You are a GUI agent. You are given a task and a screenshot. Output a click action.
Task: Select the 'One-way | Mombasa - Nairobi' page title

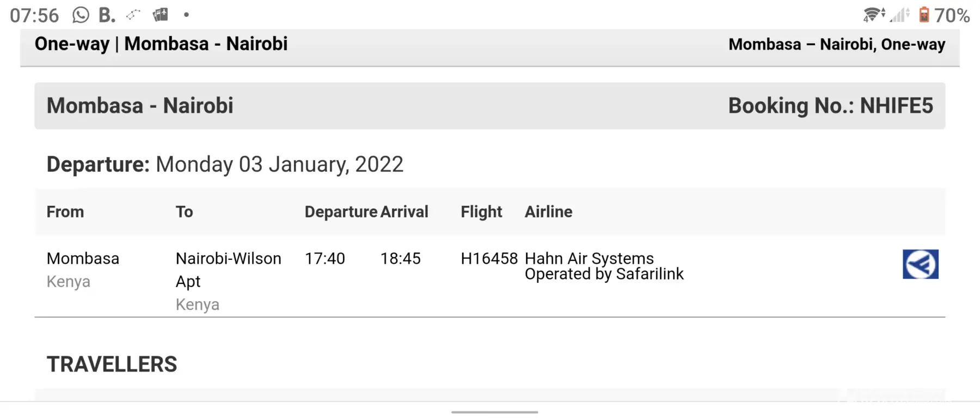click(161, 44)
